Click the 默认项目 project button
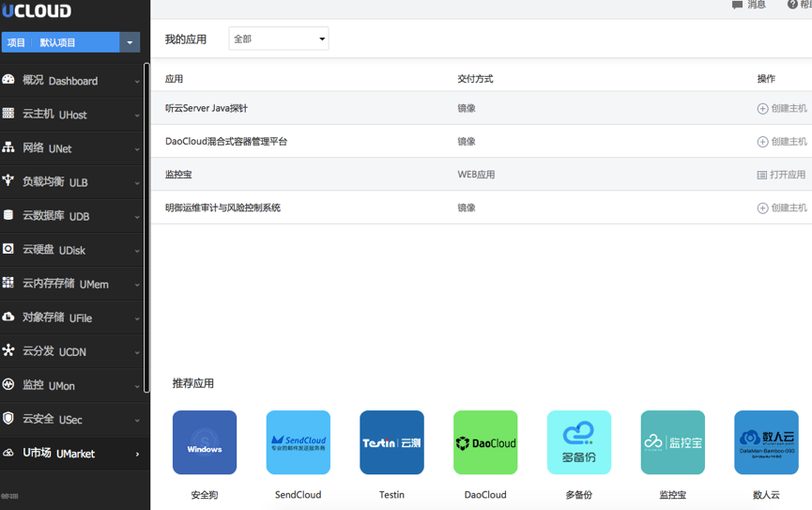The height and width of the screenshot is (510, 812). [x=61, y=42]
